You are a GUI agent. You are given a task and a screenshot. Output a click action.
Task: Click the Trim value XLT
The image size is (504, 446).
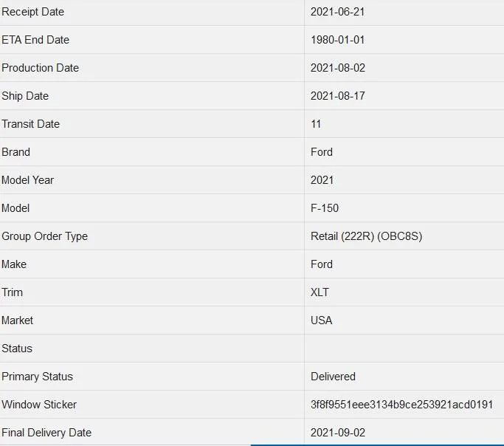[320, 292]
